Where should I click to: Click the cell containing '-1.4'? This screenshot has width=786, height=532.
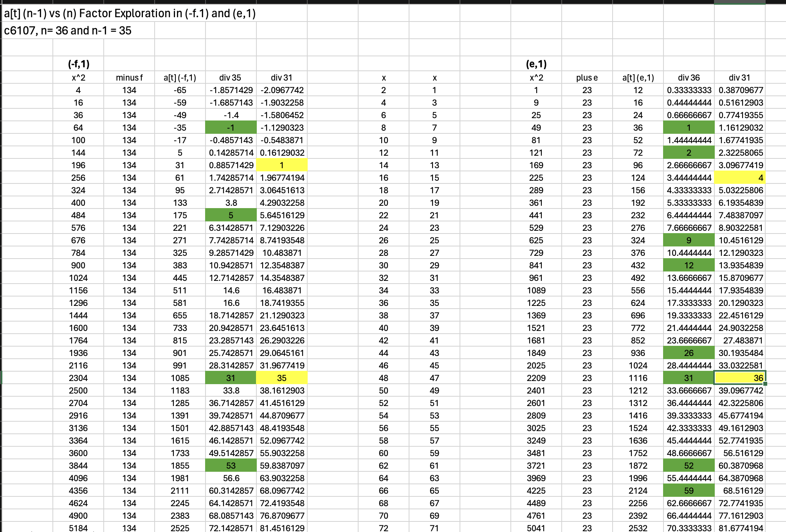pos(231,115)
